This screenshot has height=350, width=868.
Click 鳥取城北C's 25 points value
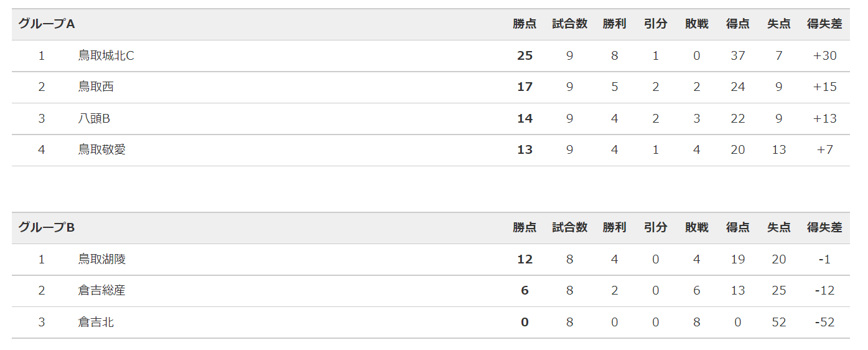[x=525, y=56]
